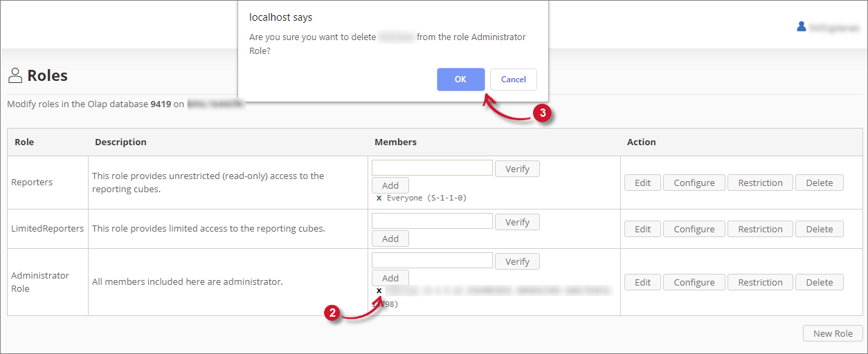This screenshot has height=354, width=868.
Task: Verify the member for Reporters role
Action: point(517,169)
